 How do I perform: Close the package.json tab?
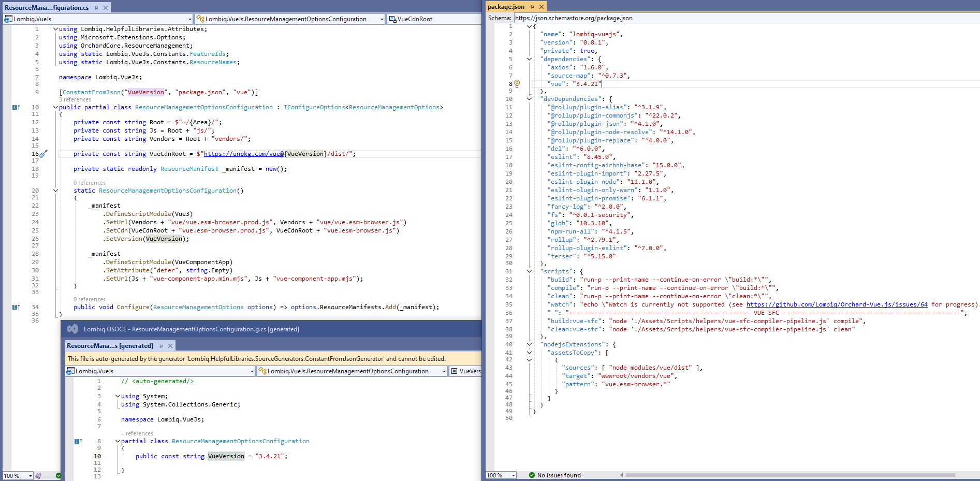(x=542, y=7)
